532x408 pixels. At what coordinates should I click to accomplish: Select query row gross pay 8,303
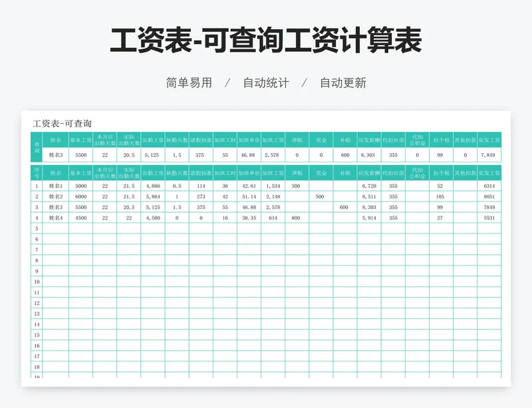369,155
